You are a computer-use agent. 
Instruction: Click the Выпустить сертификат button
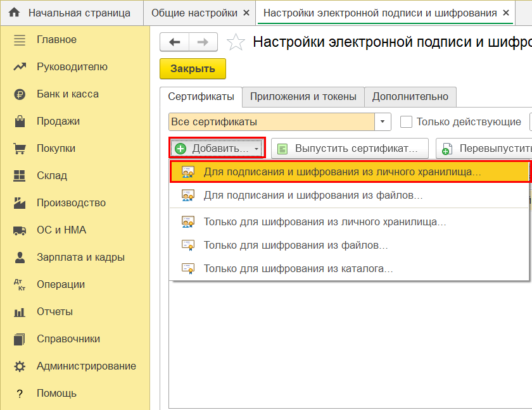point(350,149)
